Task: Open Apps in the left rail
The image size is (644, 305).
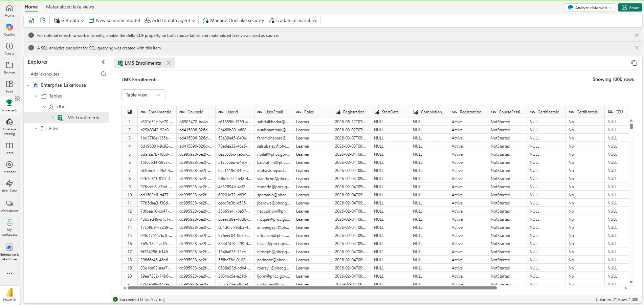Action: click(x=9, y=86)
